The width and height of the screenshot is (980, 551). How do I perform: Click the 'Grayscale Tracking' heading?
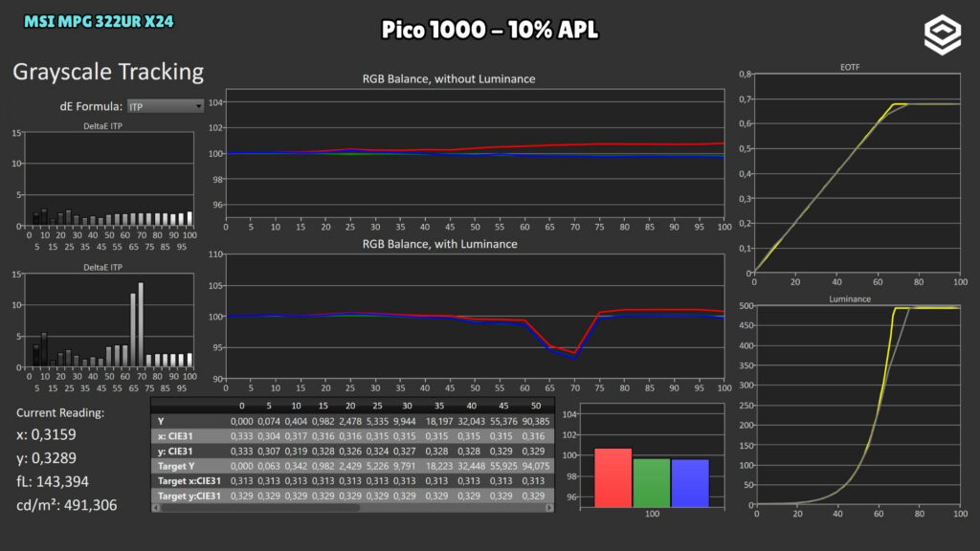click(x=108, y=72)
